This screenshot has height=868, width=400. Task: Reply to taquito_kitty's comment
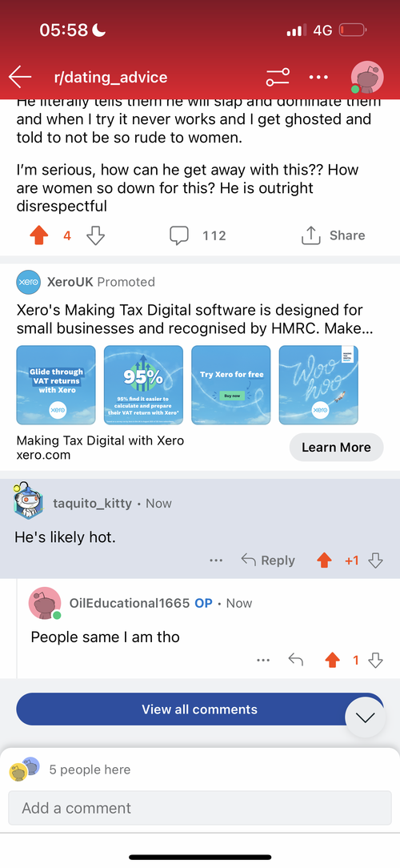tap(268, 561)
